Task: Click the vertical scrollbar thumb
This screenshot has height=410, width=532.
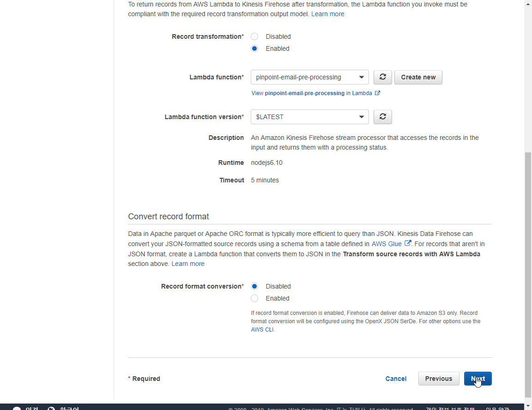Action: 528,275
